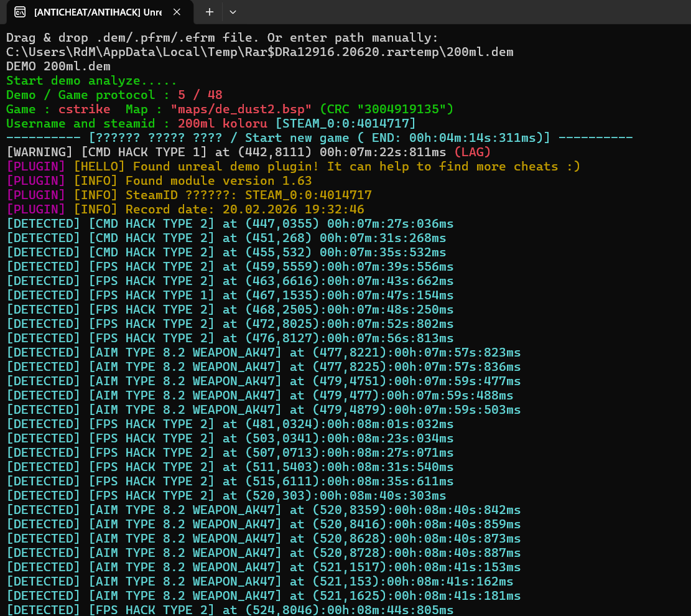This screenshot has height=616, width=691.
Task: Click the AIM TYPE 8.2 line at 00h:07m:57s:823ms
Action: [263, 352]
